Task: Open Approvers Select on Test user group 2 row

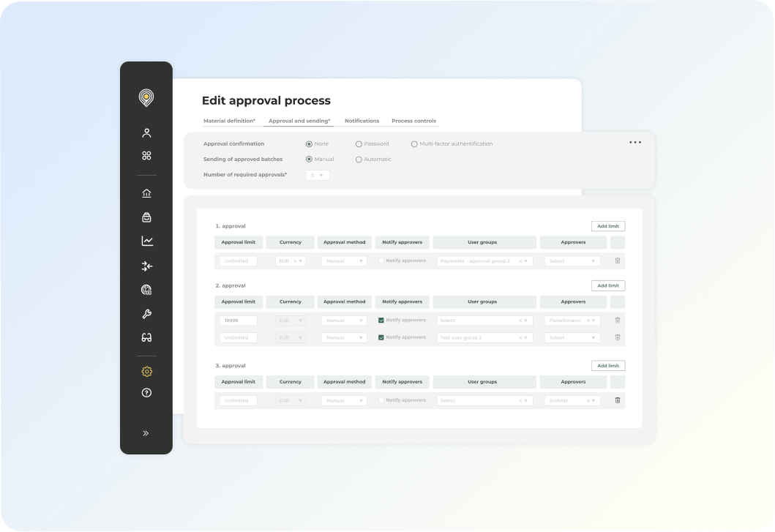Action: point(572,337)
